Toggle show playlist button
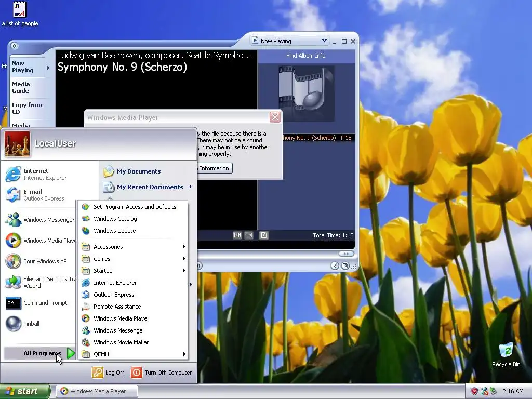The height and width of the screenshot is (399, 532). click(x=263, y=235)
